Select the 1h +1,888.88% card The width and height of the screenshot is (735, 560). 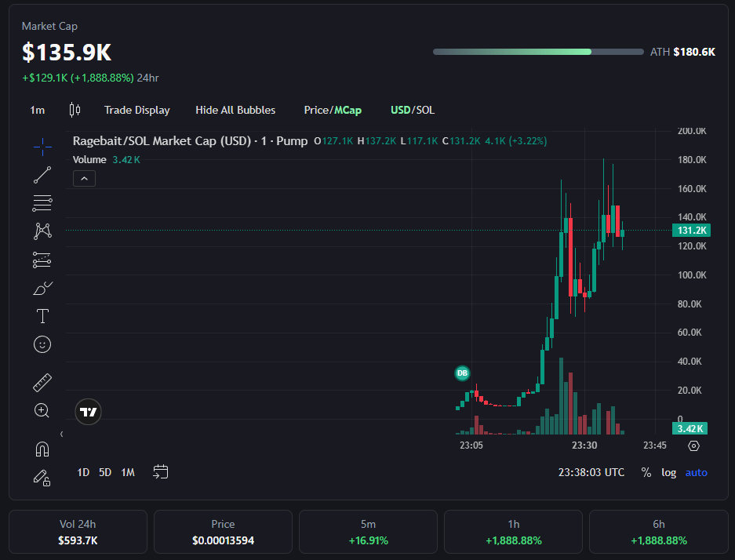point(513,533)
